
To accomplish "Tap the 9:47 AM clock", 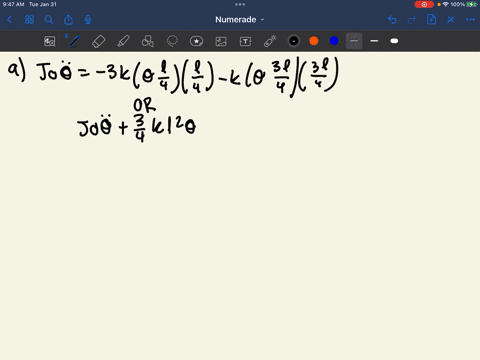I will tap(13, 4).
